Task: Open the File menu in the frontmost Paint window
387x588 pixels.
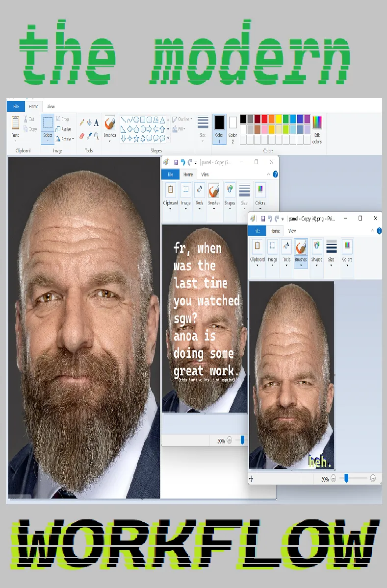Action: pyautogui.click(x=257, y=231)
